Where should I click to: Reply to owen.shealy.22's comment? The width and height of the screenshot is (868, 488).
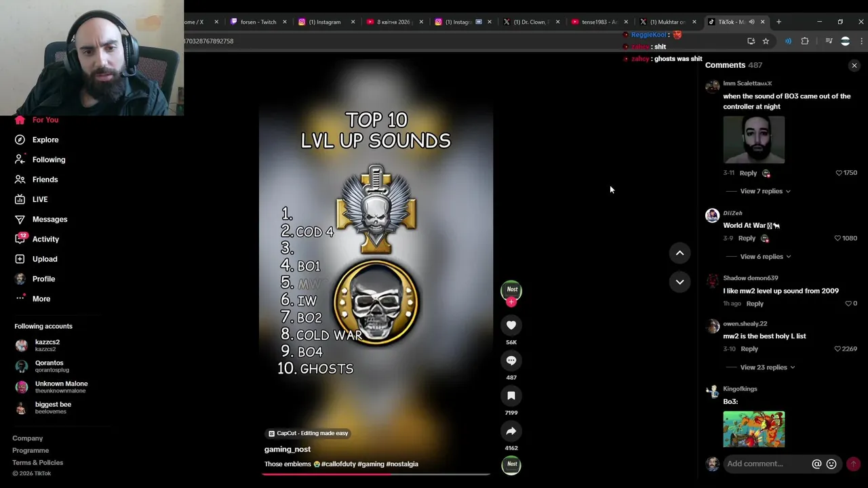point(749,349)
